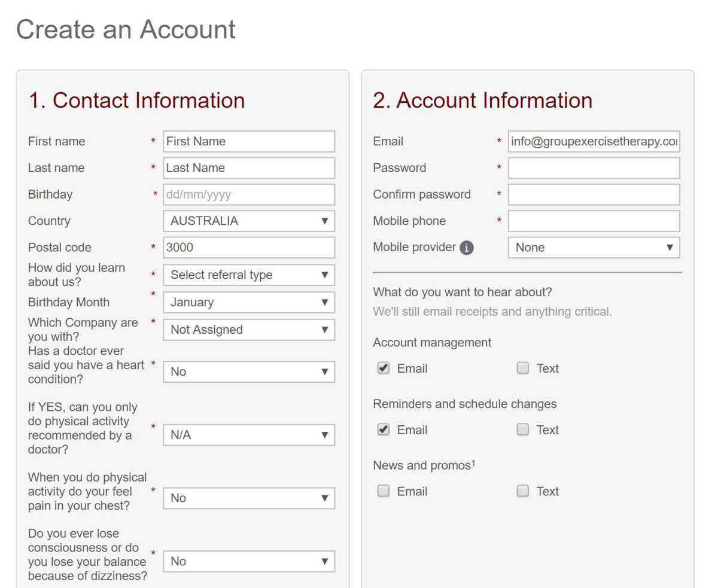
Task: Open the dizziness question answer dropdown
Action: (x=249, y=562)
